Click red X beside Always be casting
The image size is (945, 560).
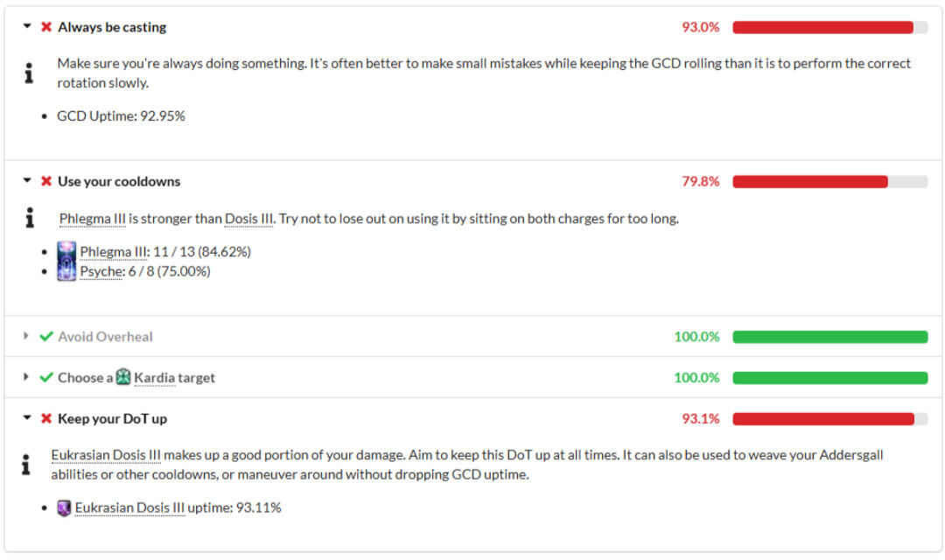point(46,27)
